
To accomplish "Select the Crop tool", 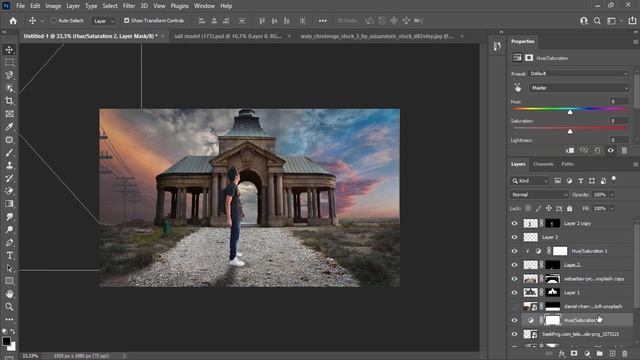I will point(9,101).
